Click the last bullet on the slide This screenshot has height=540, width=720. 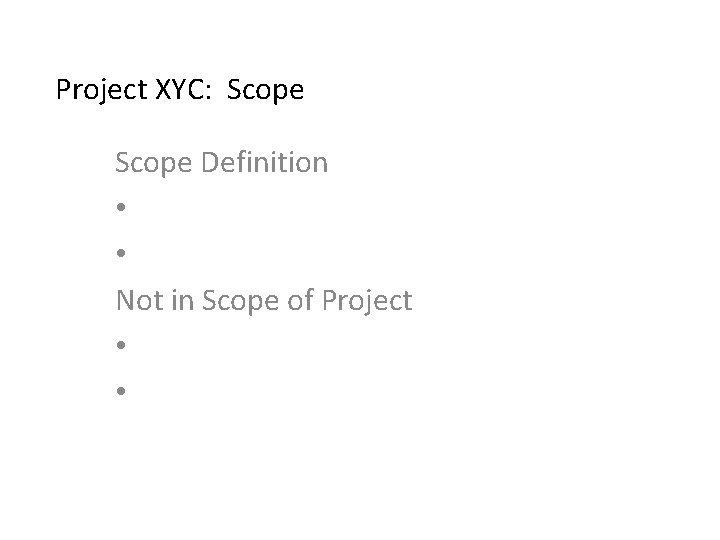(x=120, y=391)
